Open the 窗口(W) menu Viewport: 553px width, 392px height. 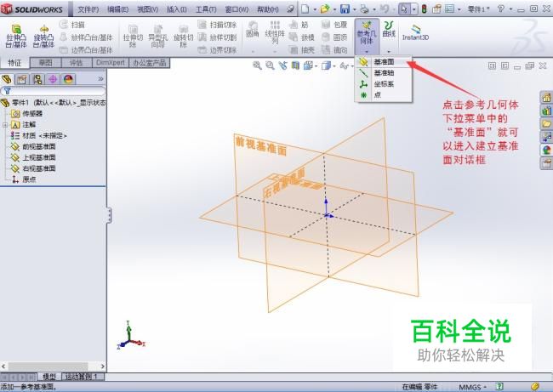tap(237, 9)
